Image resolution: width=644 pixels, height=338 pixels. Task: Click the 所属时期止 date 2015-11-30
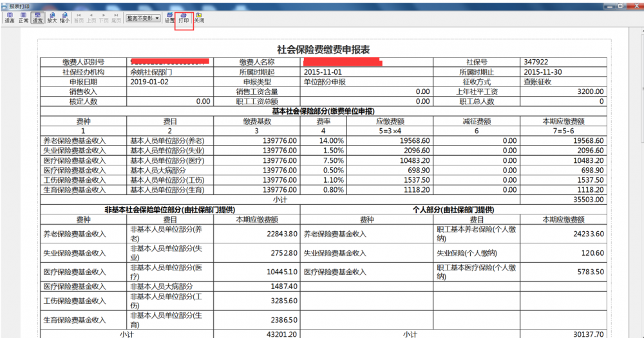(543, 72)
